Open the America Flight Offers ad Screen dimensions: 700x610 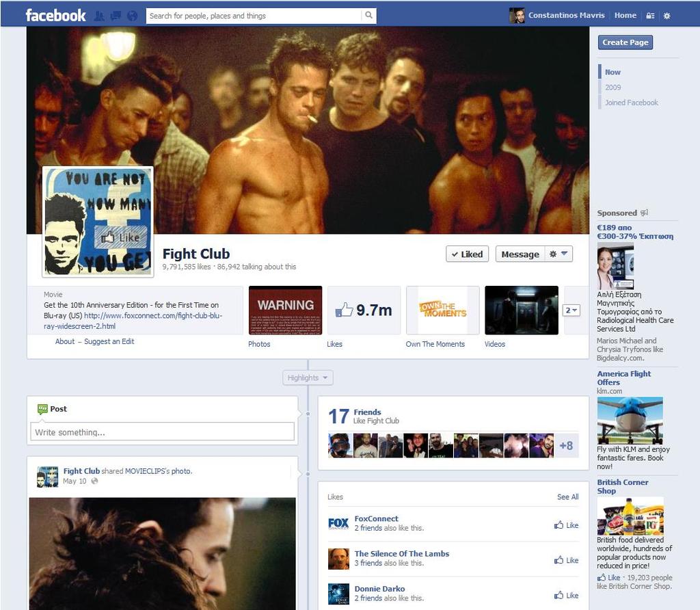tap(624, 377)
